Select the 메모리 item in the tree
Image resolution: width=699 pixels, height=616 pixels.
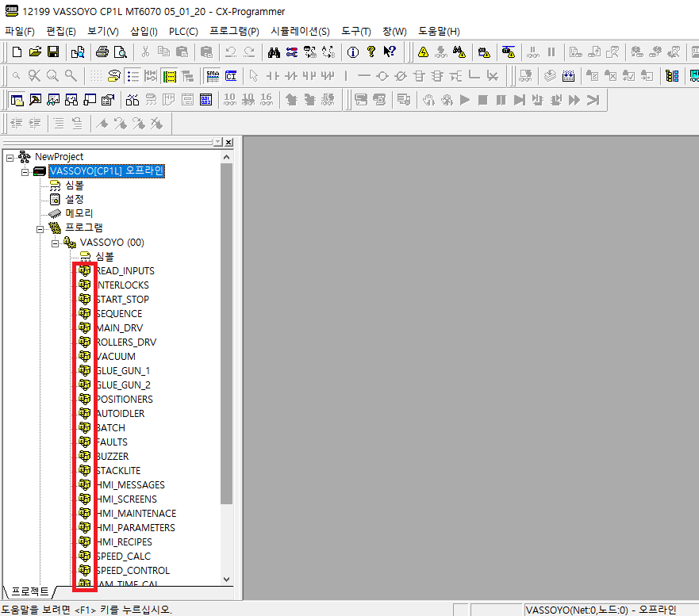coord(79,214)
